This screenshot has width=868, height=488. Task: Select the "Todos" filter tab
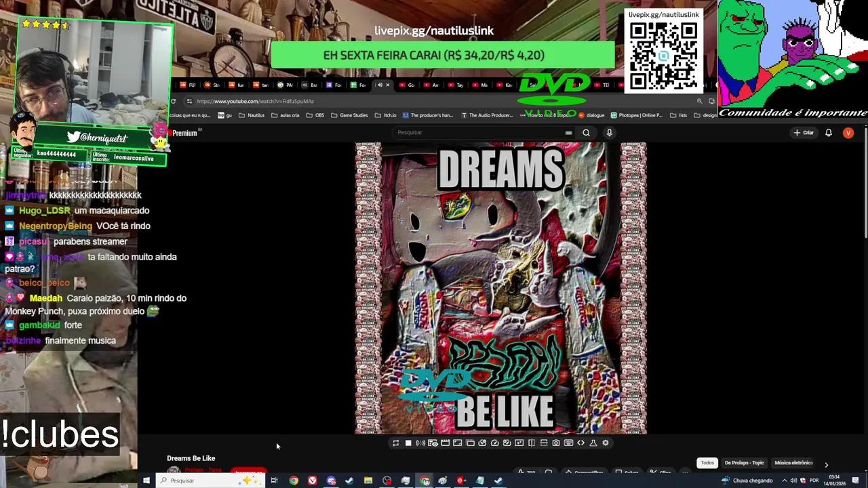707,462
